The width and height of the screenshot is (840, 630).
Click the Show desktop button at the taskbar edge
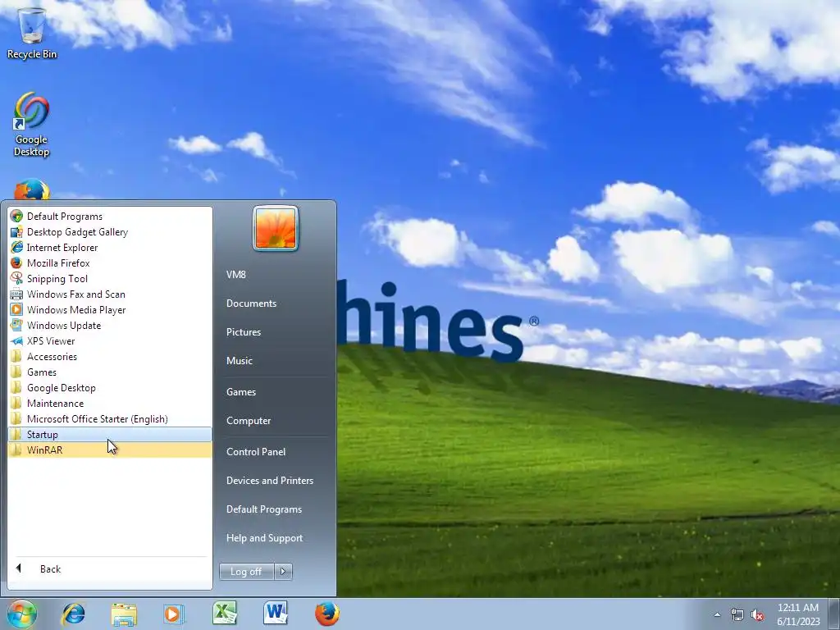pos(834,614)
